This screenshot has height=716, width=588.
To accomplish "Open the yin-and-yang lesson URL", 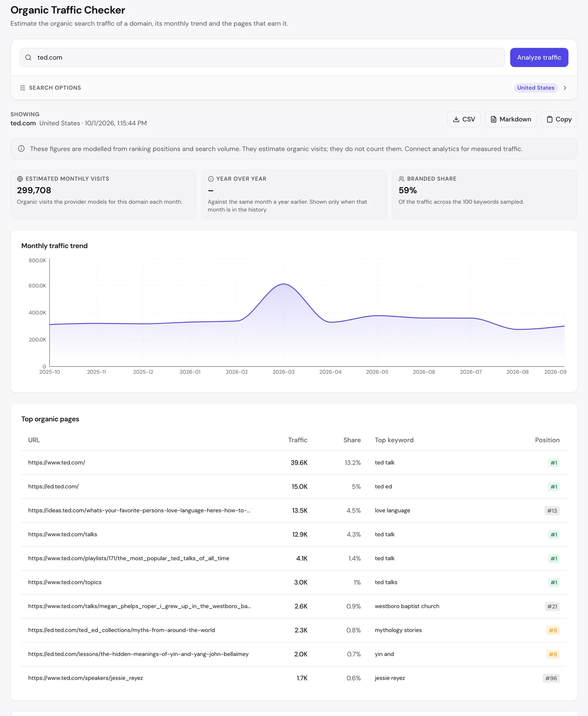I will click(138, 654).
